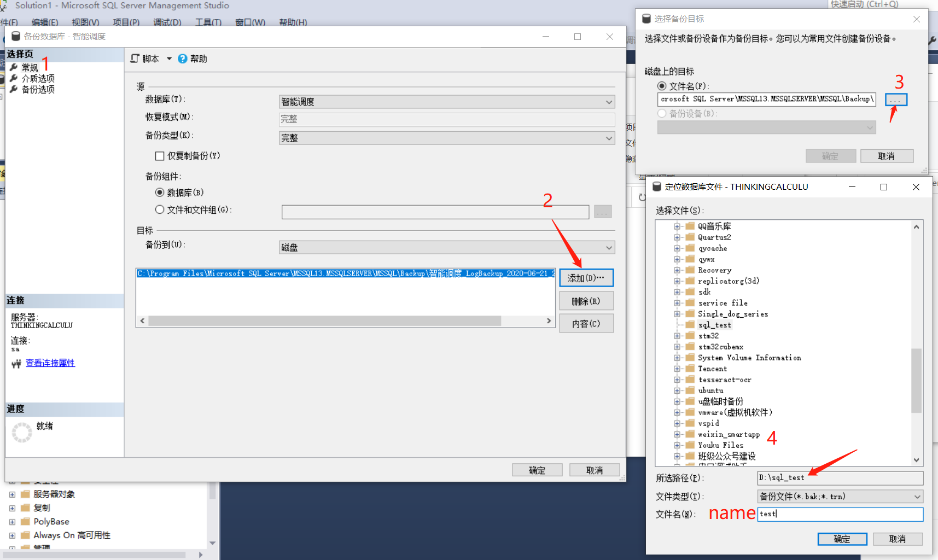This screenshot has width=938, height=560.
Task: Click the Quartus2 folder icon
Action: 690,237
